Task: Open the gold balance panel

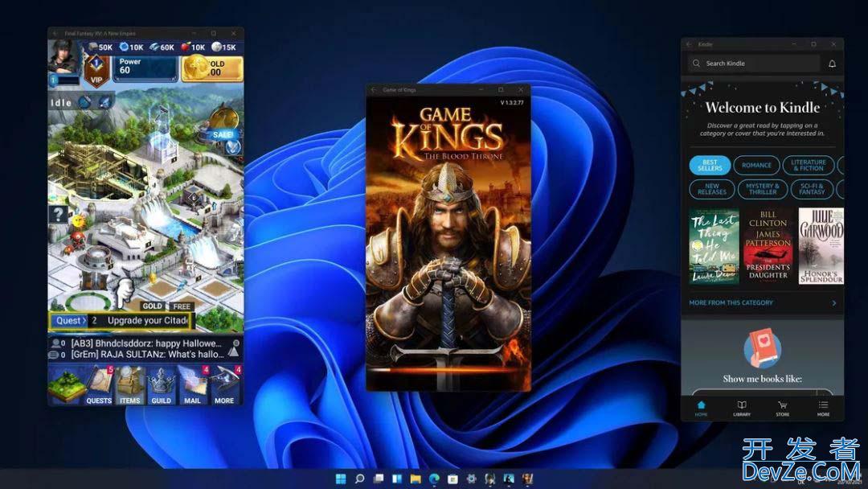Action: pos(212,68)
